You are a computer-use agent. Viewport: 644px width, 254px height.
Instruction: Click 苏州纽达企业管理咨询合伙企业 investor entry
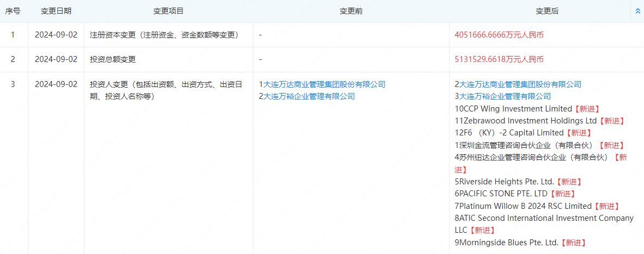click(x=533, y=157)
